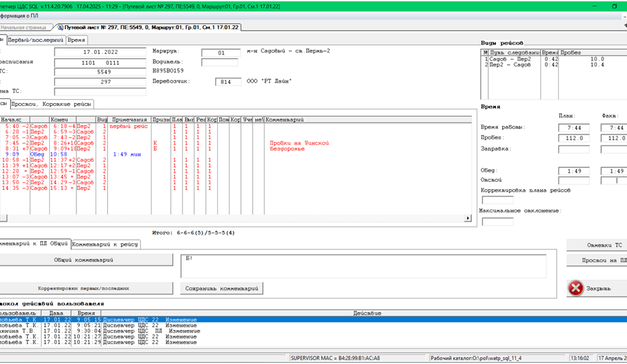This screenshot has width=627, height=364.
Task: Click the date field 17.01.2022
Action: 100,52
